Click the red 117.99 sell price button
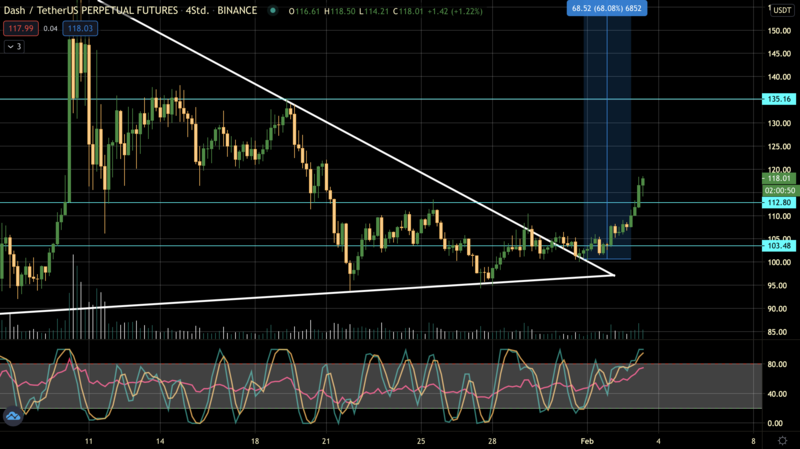 click(x=21, y=29)
